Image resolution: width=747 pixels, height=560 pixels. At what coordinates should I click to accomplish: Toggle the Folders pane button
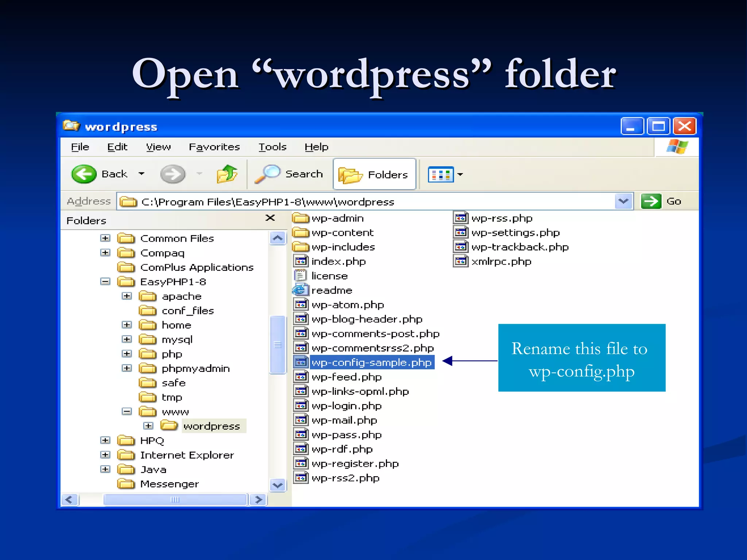pos(375,174)
